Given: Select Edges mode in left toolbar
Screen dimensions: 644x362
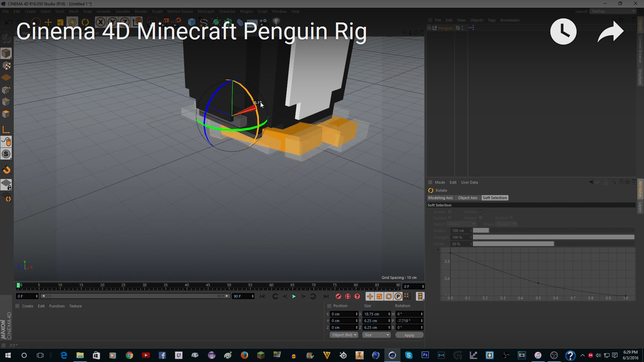Looking at the screenshot, I should pyautogui.click(x=6, y=102).
